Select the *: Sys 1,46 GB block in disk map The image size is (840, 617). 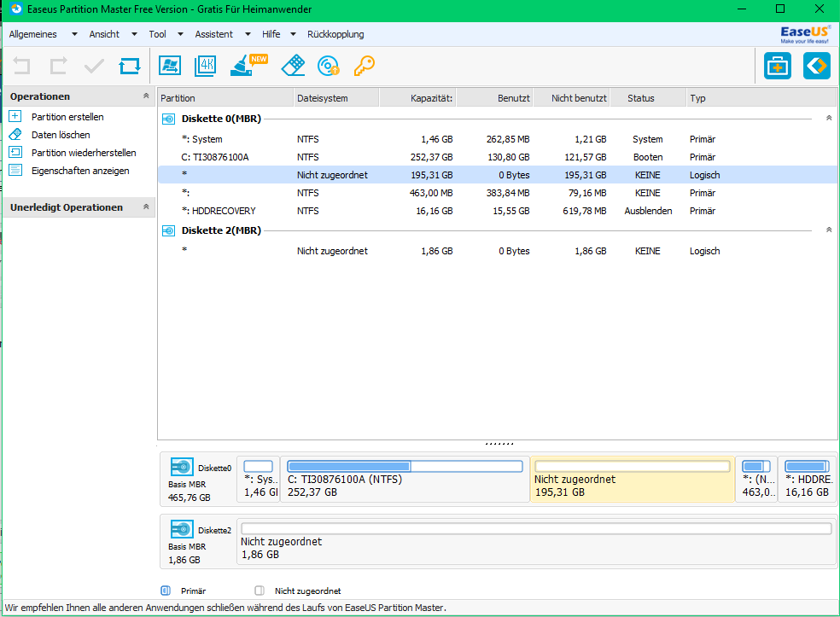click(258, 480)
